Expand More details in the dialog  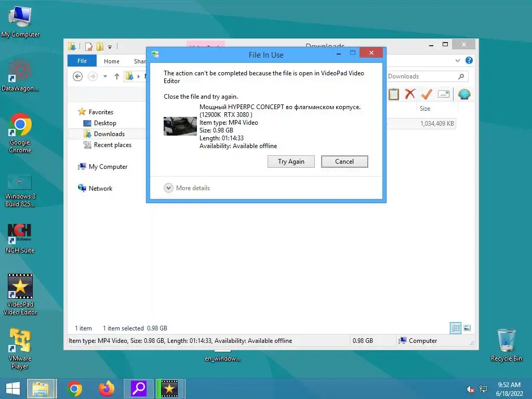(x=187, y=188)
